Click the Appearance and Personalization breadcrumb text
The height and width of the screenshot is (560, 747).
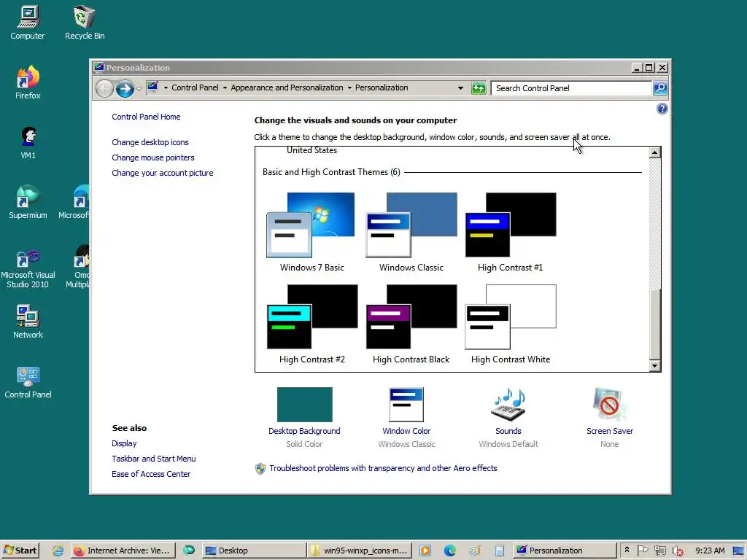287,88
